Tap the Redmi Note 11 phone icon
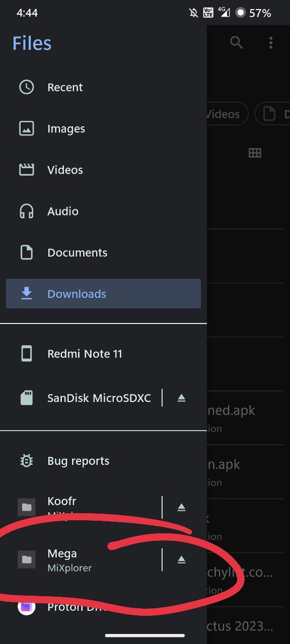The height and width of the screenshot is (644, 290). (x=26, y=354)
